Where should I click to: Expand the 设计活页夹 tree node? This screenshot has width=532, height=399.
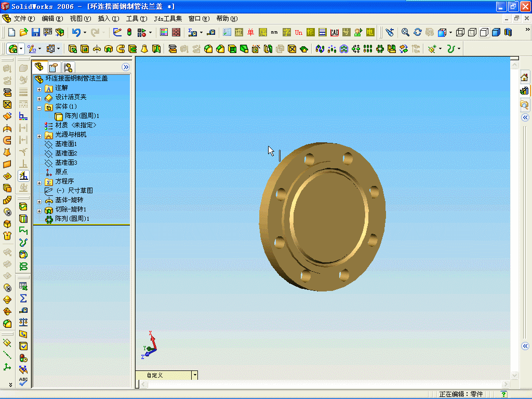click(39, 99)
